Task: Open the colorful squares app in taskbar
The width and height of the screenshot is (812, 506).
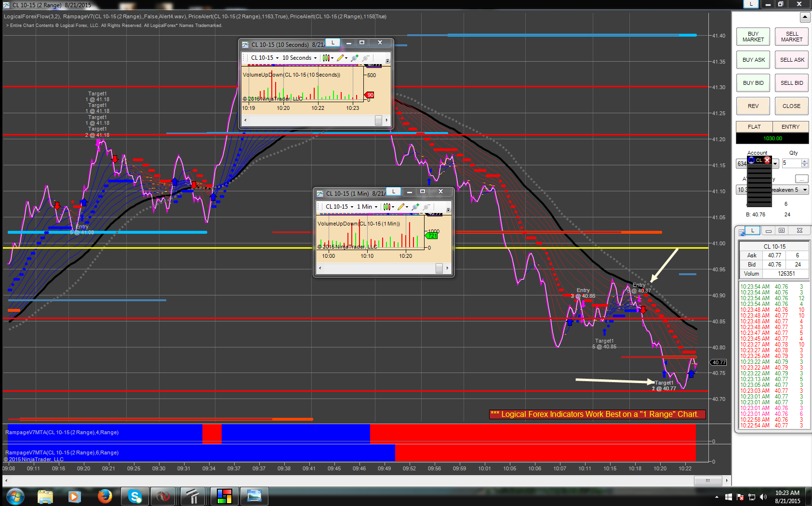Action: 224,496
